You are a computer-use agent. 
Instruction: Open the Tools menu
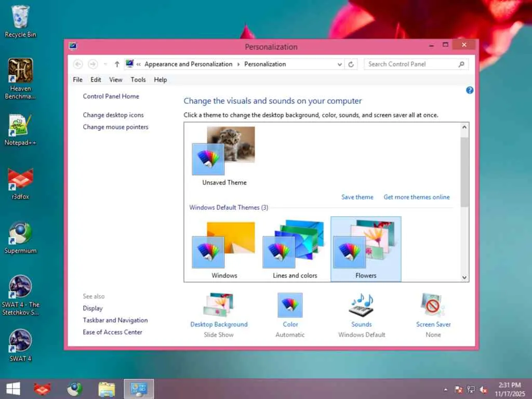(138, 79)
